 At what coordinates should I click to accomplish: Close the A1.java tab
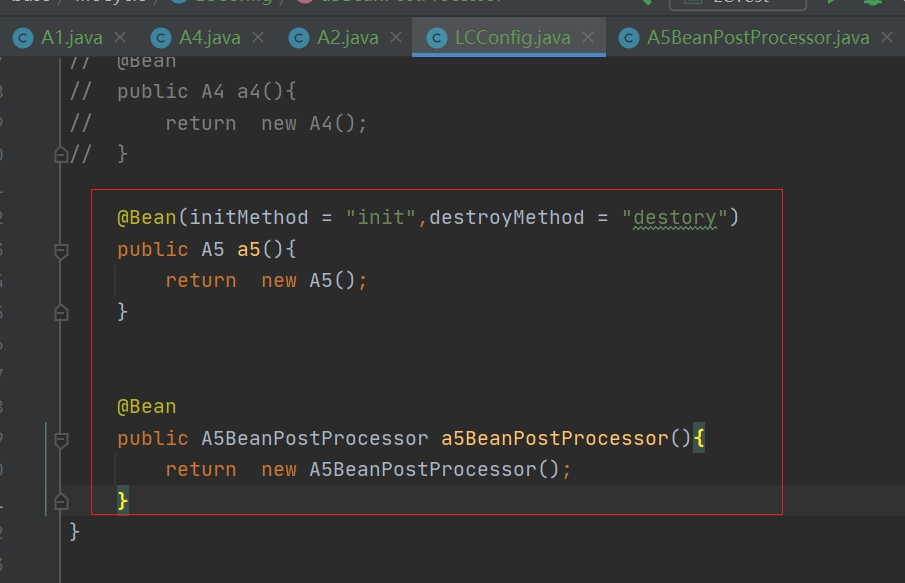[x=120, y=38]
